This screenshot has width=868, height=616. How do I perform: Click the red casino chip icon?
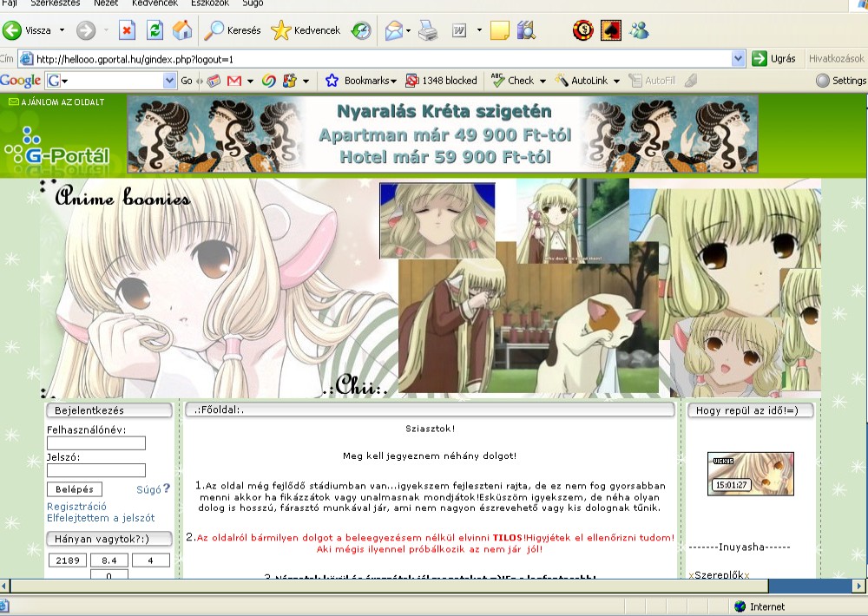tap(583, 30)
